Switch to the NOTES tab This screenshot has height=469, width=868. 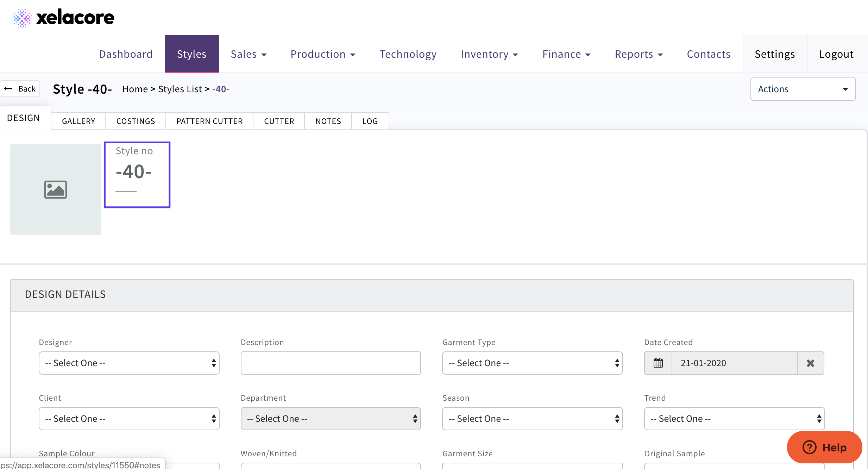[x=328, y=121]
